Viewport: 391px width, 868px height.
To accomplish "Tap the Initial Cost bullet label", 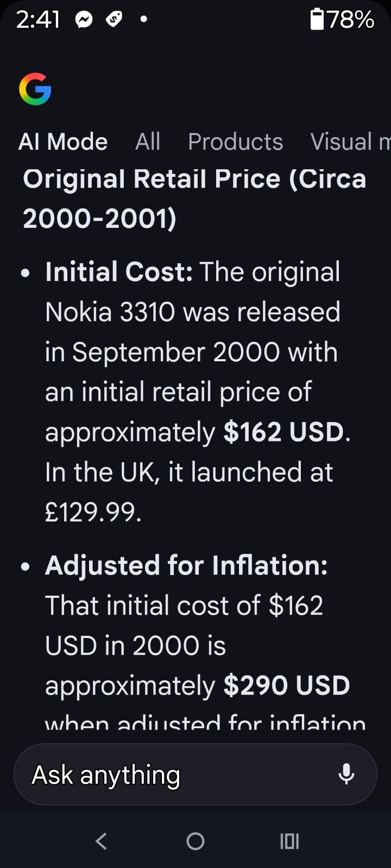I will click(x=119, y=272).
